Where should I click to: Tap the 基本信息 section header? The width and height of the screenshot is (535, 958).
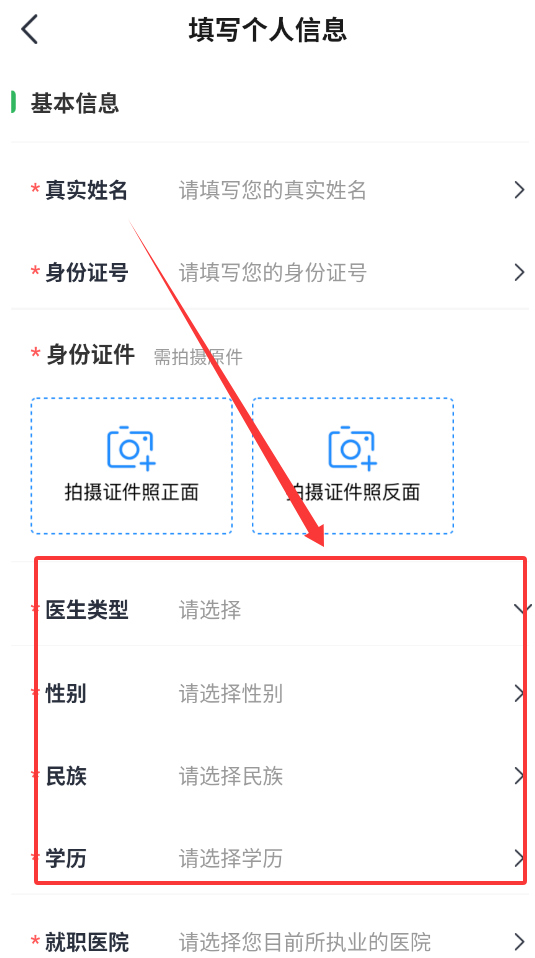75,103
